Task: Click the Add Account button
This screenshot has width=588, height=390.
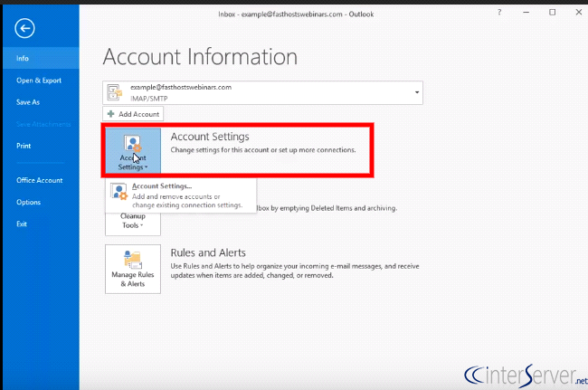Action: pyautogui.click(x=133, y=114)
